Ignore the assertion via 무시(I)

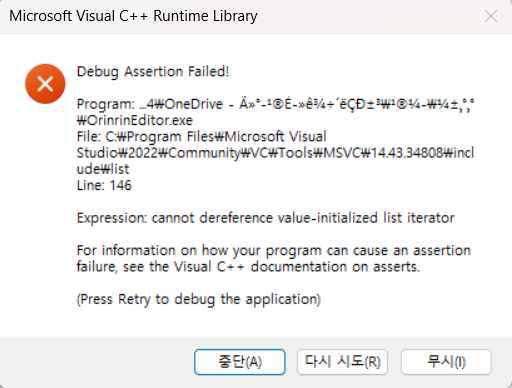click(446, 362)
